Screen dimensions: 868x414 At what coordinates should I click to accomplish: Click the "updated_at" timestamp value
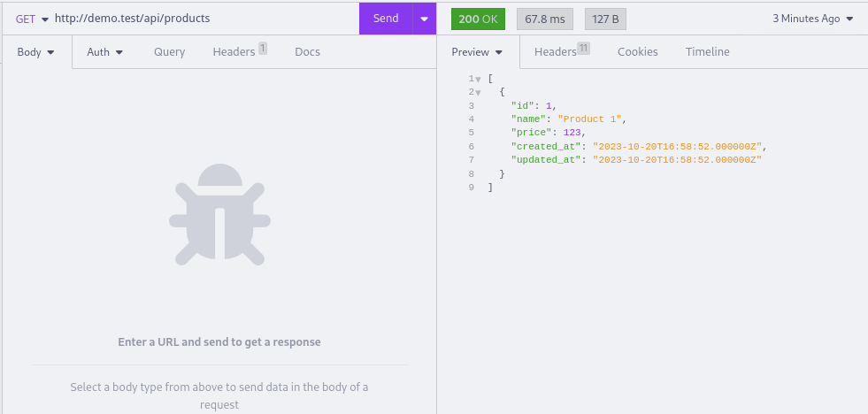pos(678,160)
